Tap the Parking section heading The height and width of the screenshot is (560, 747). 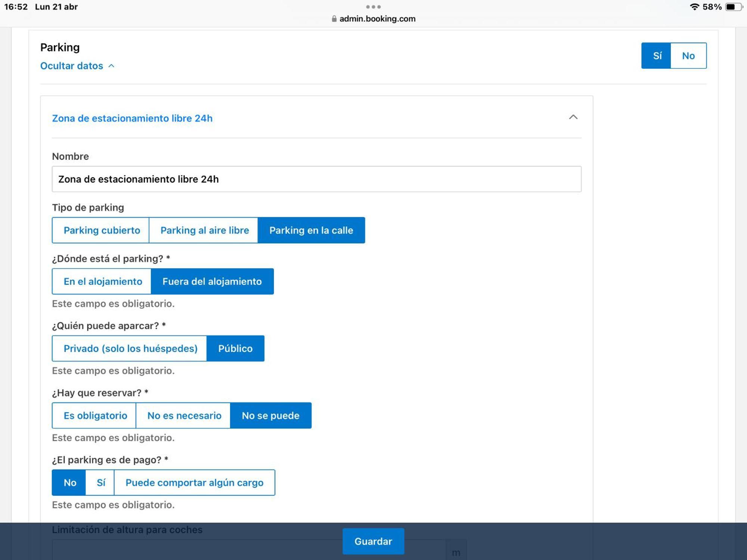(60, 47)
